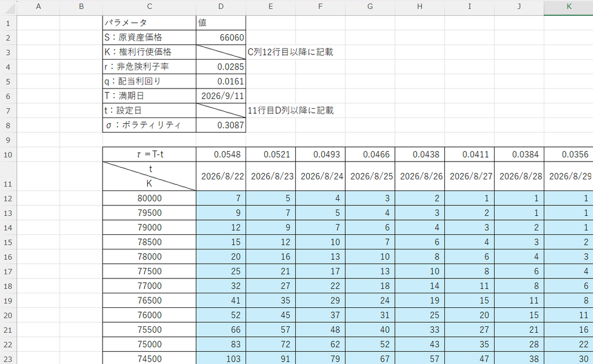This screenshot has width=593, height=364.
Task: Click the パラメータ header cell
Action: [149, 23]
